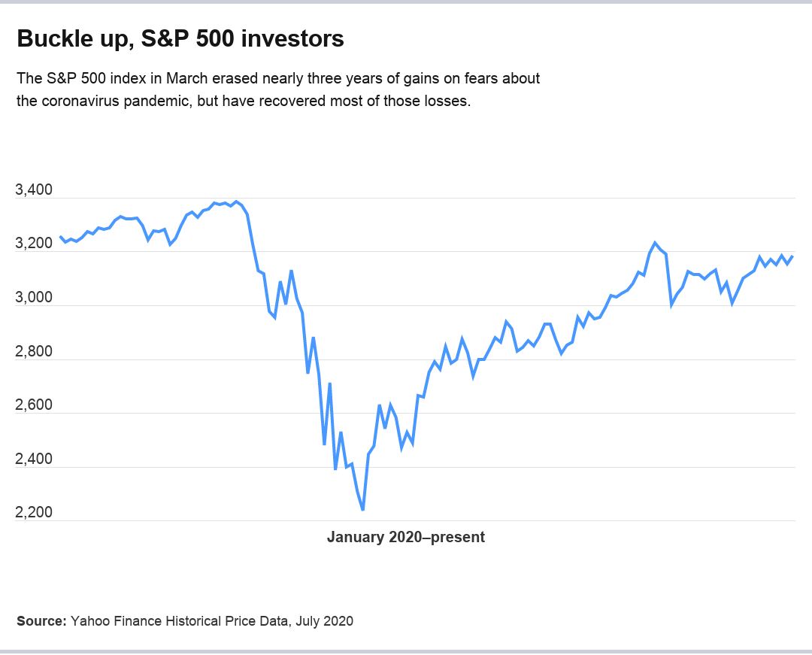812x655 pixels.
Task: Click the June peak before the sharp drop
Action: coord(655,243)
